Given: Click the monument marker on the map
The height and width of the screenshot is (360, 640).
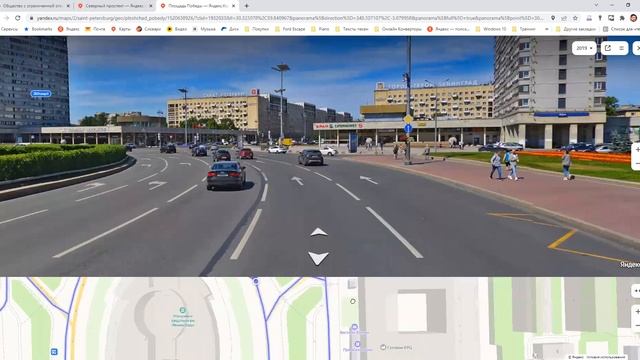Looking at the screenshot, I should coord(182,311).
